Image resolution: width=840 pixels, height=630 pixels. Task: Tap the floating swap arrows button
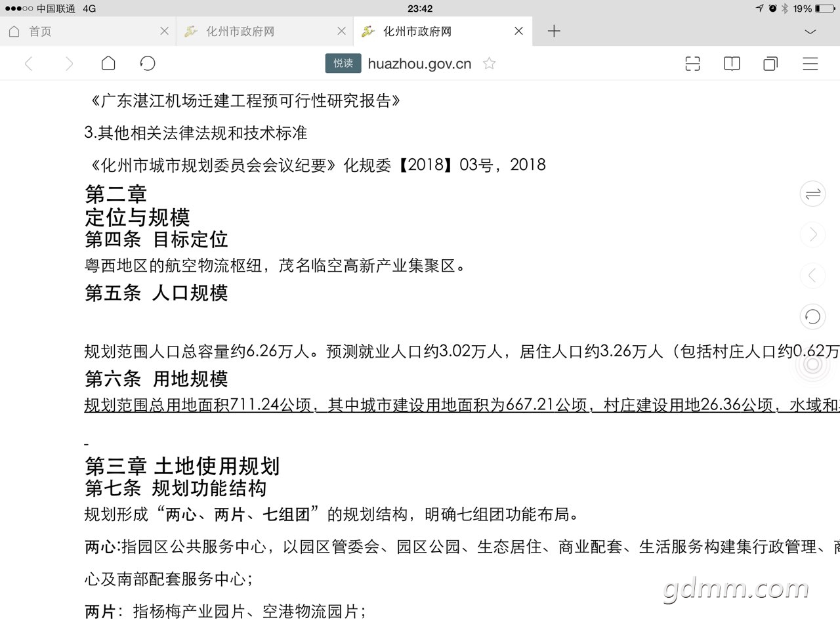pyautogui.click(x=812, y=194)
